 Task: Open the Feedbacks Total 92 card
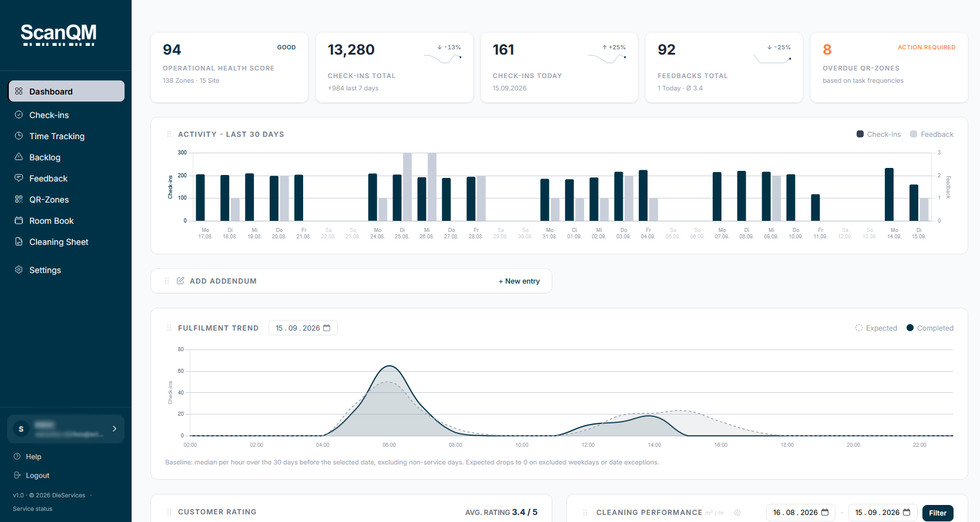(x=724, y=68)
